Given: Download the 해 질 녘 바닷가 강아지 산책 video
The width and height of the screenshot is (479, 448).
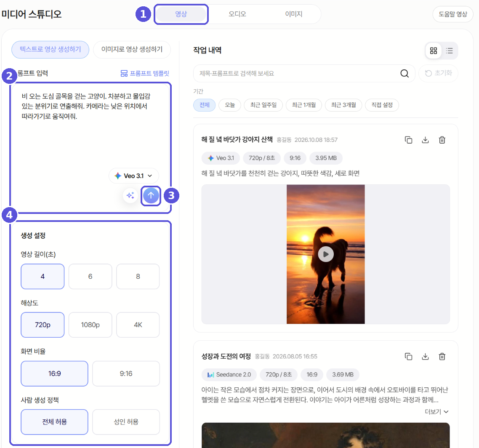Looking at the screenshot, I should pos(425,140).
